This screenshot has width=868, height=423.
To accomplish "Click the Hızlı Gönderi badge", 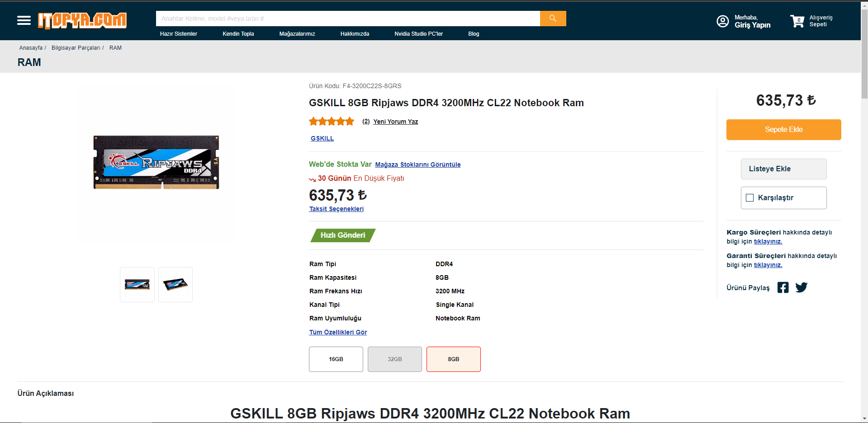I will click(342, 235).
